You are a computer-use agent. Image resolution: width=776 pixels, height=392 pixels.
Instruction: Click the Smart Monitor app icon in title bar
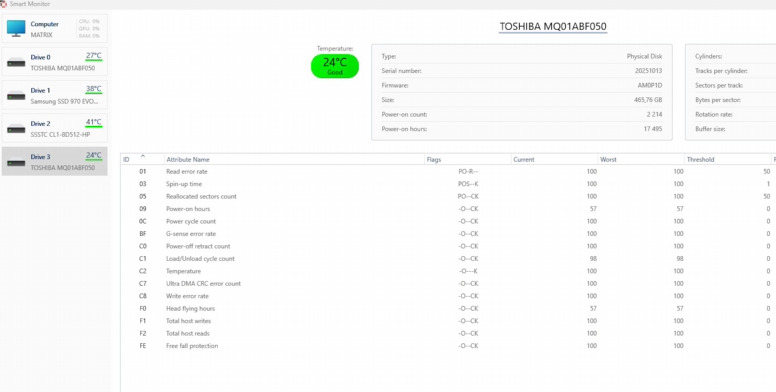[x=3, y=4]
